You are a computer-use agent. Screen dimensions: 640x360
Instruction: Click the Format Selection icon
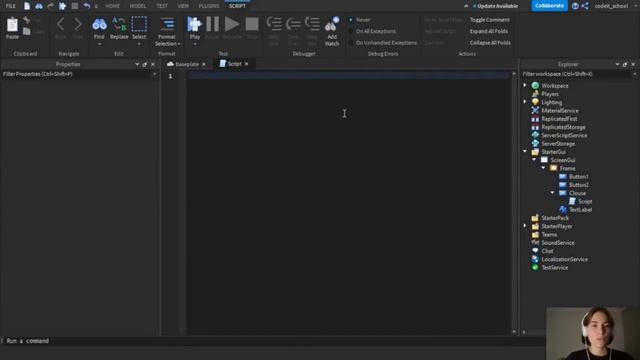pyautogui.click(x=167, y=24)
